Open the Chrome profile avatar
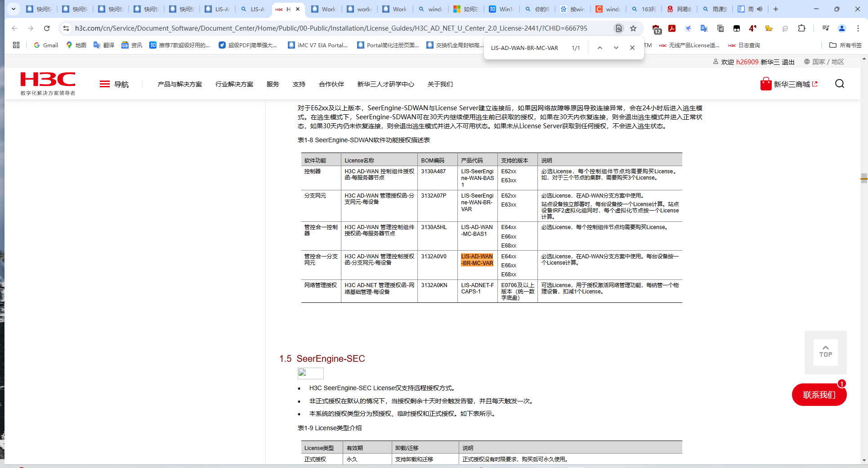The width and height of the screenshot is (868, 468). (x=842, y=28)
